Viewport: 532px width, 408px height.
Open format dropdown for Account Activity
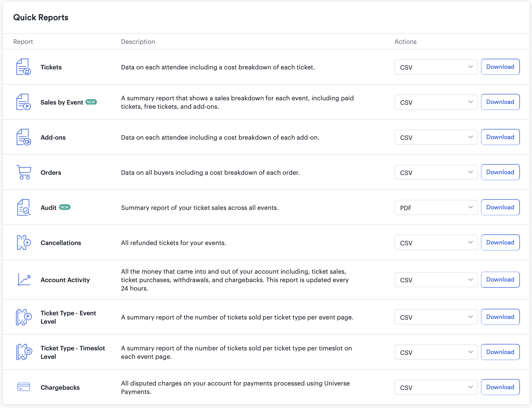click(436, 280)
